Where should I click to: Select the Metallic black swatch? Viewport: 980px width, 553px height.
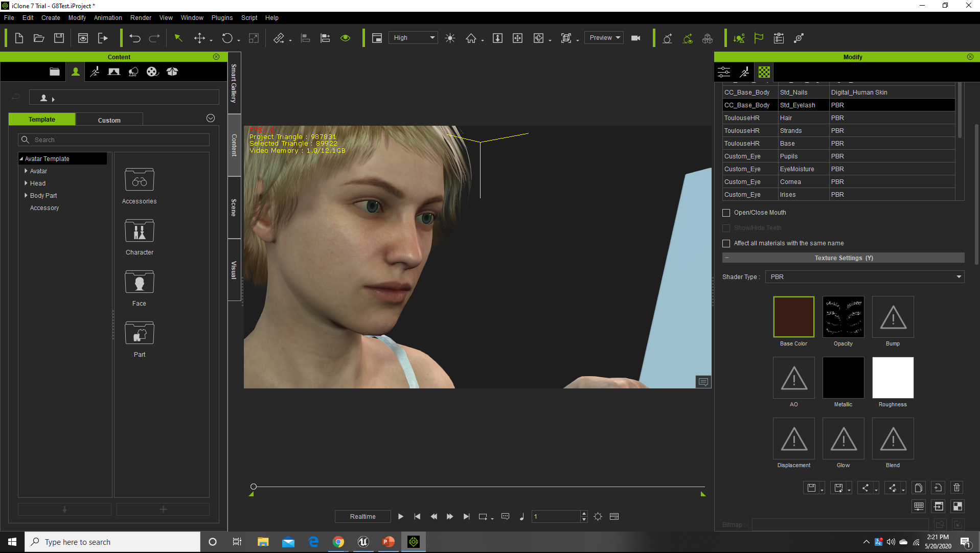pyautogui.click(x=843, y=378)
